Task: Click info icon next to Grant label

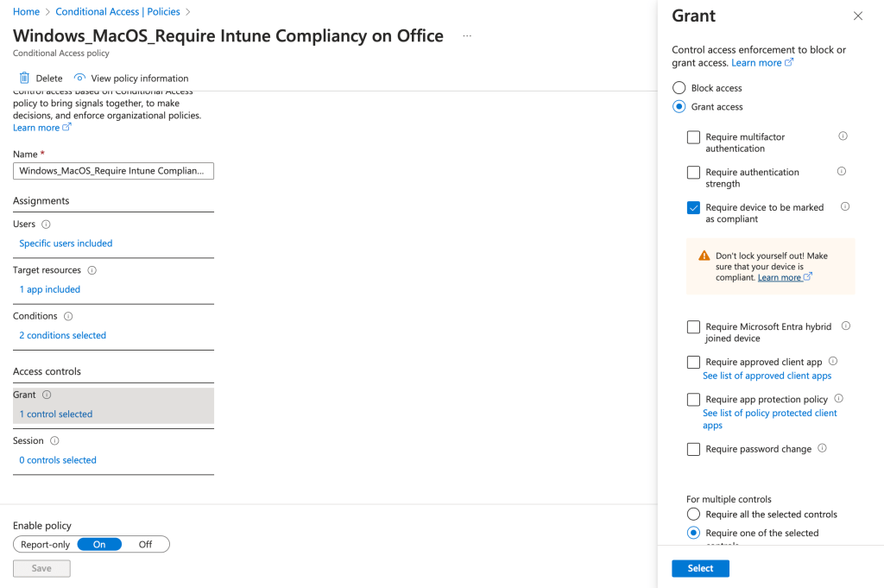Action: pos(47,395)
